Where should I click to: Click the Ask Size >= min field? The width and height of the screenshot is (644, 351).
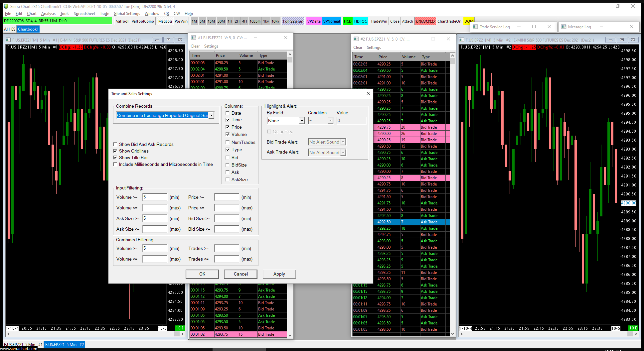(x=155, y=218)
